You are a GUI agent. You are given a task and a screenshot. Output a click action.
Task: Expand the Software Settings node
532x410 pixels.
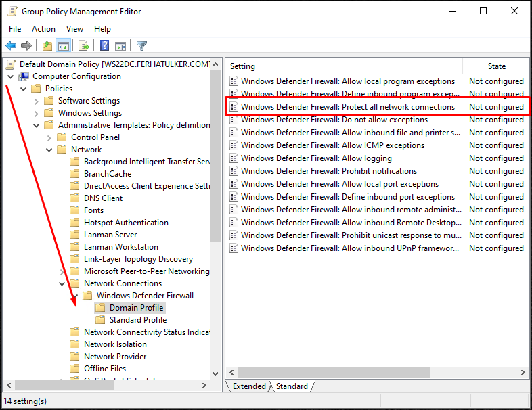[x=37, y=101]
